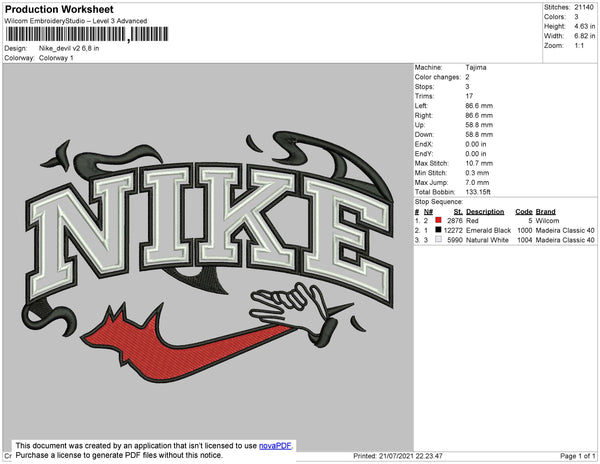Click the 'Brand' column header
The width and height of the screenshot is (600, 464).
coord(545,212)
